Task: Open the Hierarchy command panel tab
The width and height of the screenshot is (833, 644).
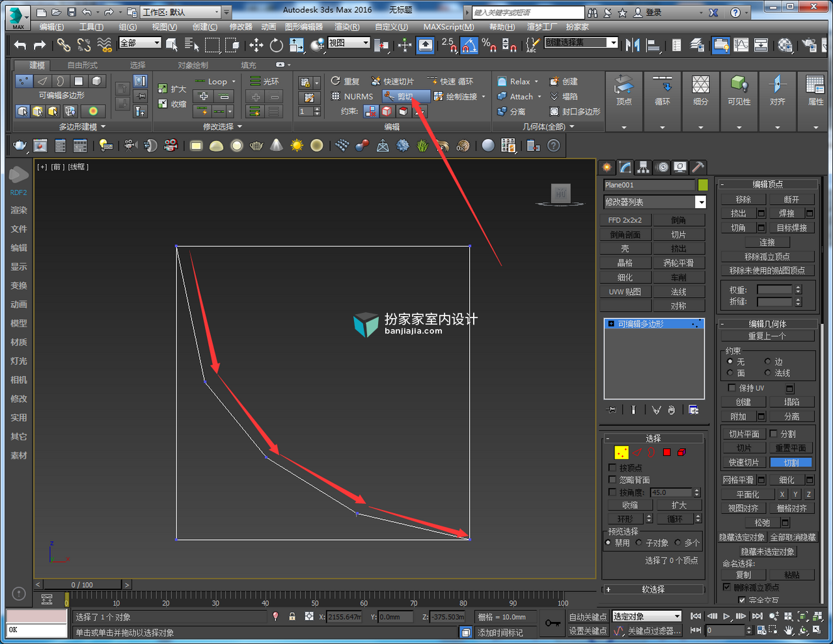Action: coord(643,167)
